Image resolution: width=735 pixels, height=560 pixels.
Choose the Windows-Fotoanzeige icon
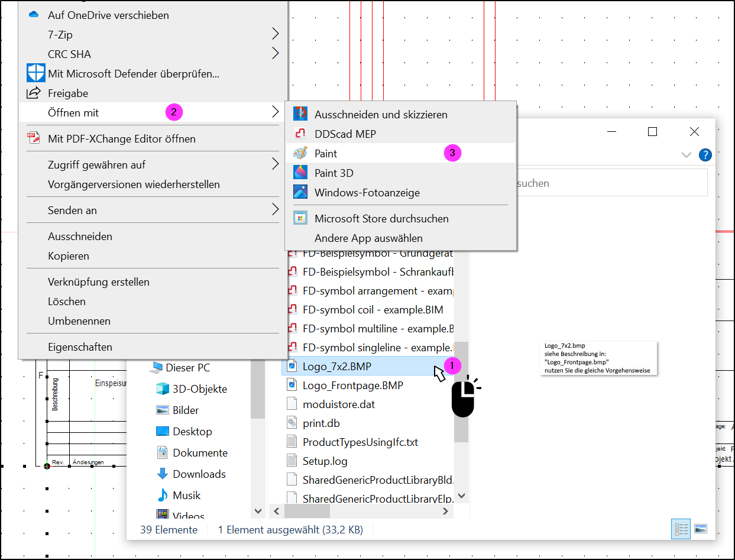300,192
